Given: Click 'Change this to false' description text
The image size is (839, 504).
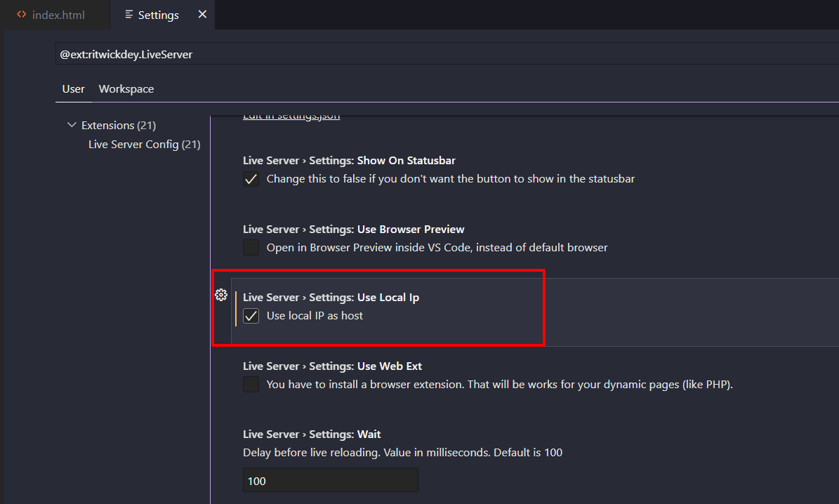Looking at the screenshot, I should click(451, 179).
